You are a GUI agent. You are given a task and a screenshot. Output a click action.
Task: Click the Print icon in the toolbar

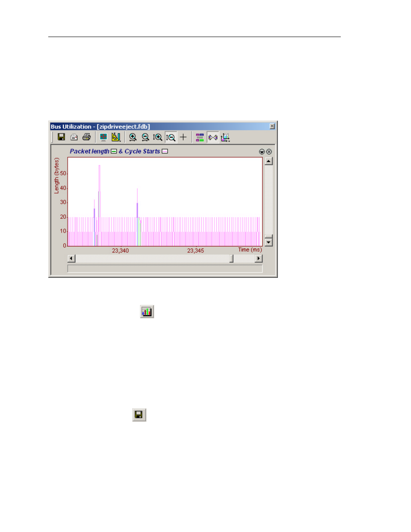[x=87, y=137]
